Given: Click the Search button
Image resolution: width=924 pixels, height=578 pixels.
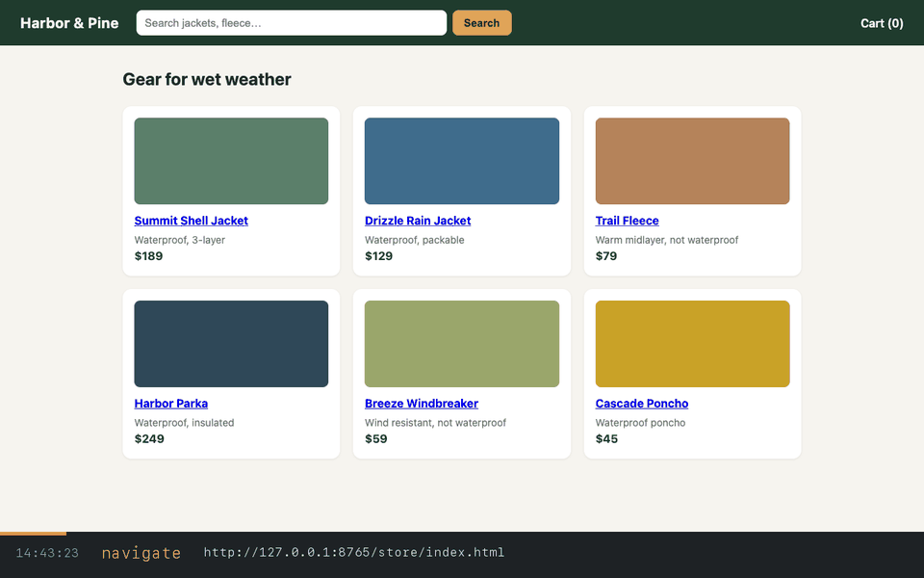Looking at the screenshot, I should point(481,23).
